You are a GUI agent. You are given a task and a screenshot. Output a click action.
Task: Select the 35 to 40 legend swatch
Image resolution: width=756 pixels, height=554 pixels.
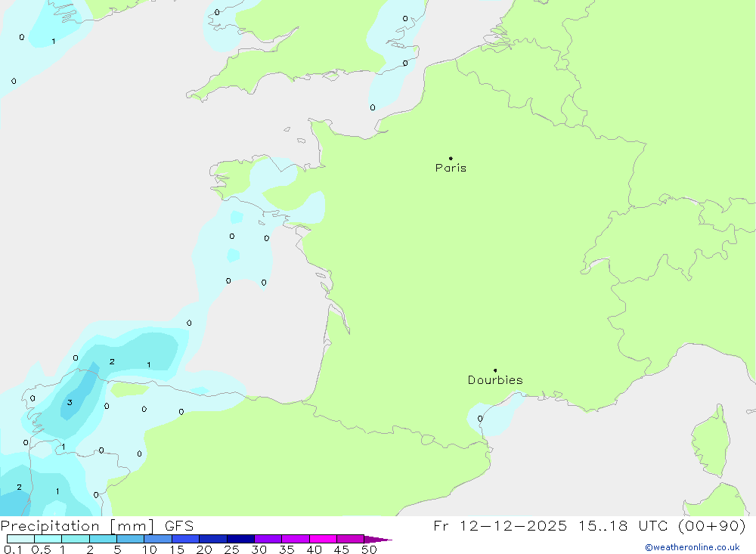[x=296, y=539]
